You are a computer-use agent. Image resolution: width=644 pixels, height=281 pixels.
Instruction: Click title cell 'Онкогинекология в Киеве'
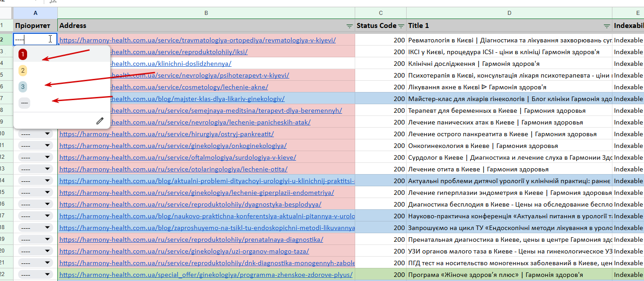[509, 146]
